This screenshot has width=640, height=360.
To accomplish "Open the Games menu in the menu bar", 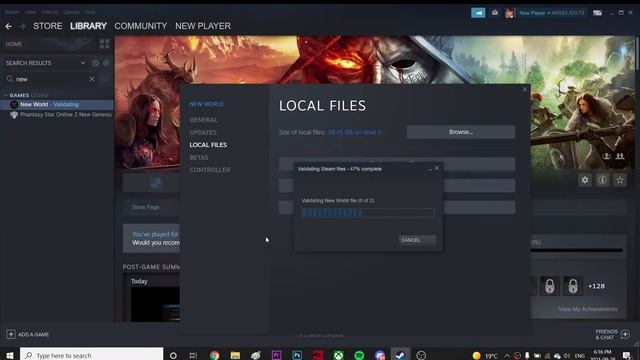I will [71, 12].
